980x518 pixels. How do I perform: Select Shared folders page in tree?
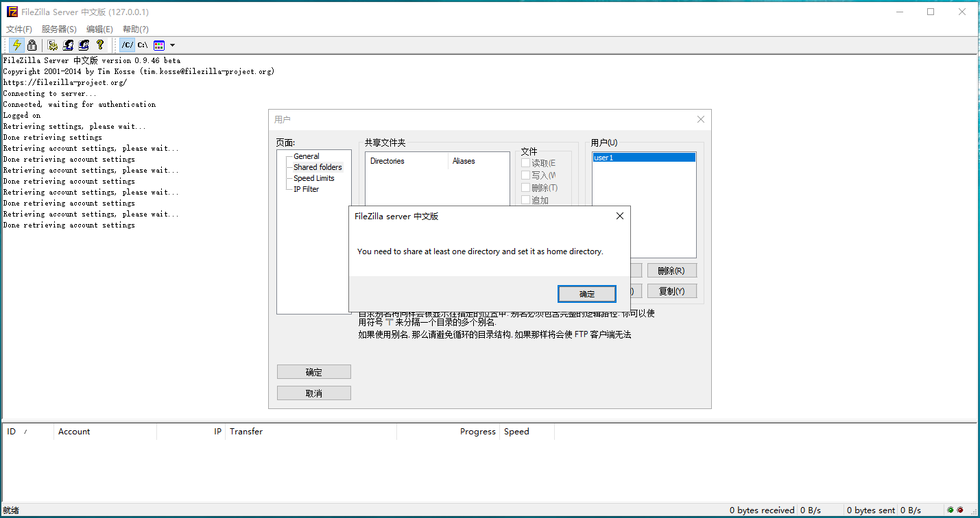(x=318, y=167)
